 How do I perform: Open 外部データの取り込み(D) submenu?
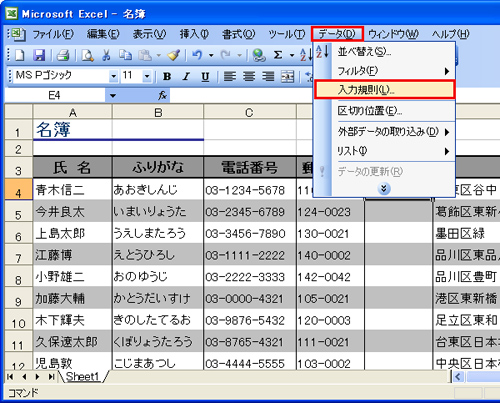pyautogui.click(x=384, y=132)
